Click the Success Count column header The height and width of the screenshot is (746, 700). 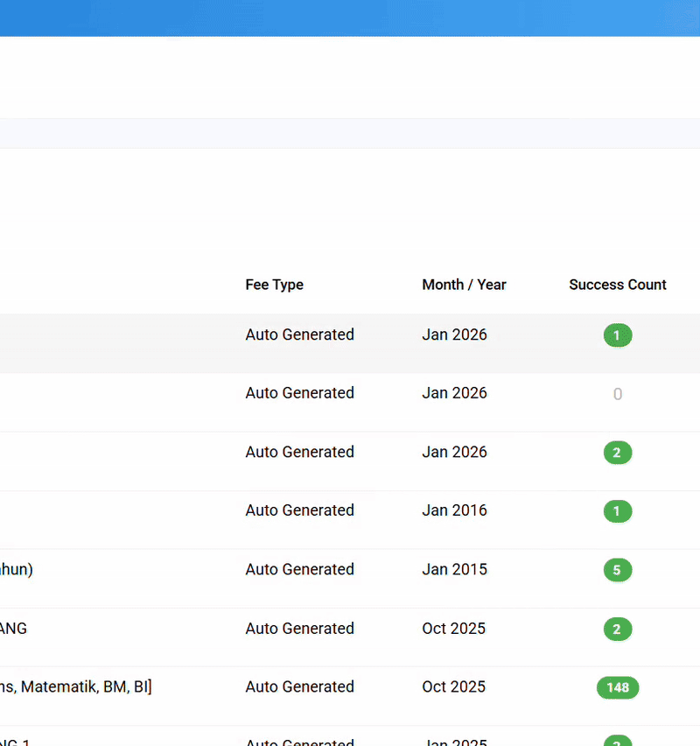(x=617, y=285)
